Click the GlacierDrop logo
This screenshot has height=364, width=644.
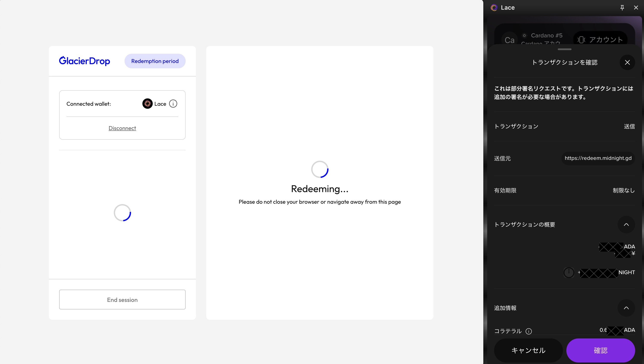pos(85,61)
